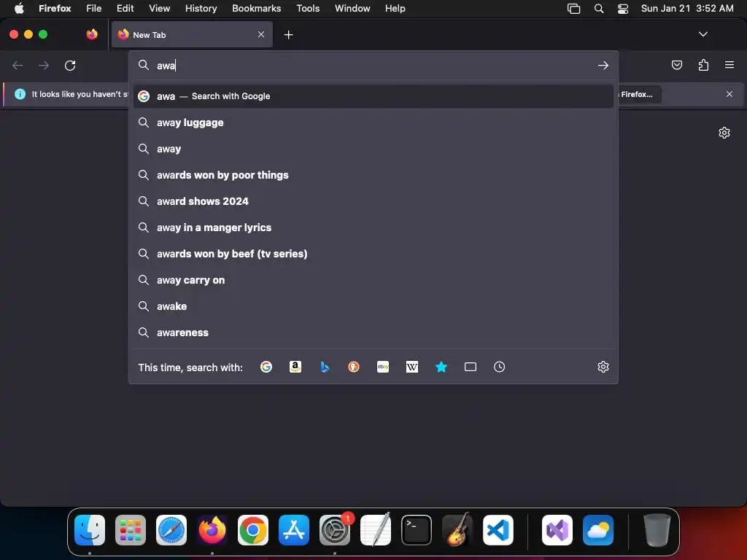
Task: Open System Settings from the Dock
Action: (x=335, y=530)
